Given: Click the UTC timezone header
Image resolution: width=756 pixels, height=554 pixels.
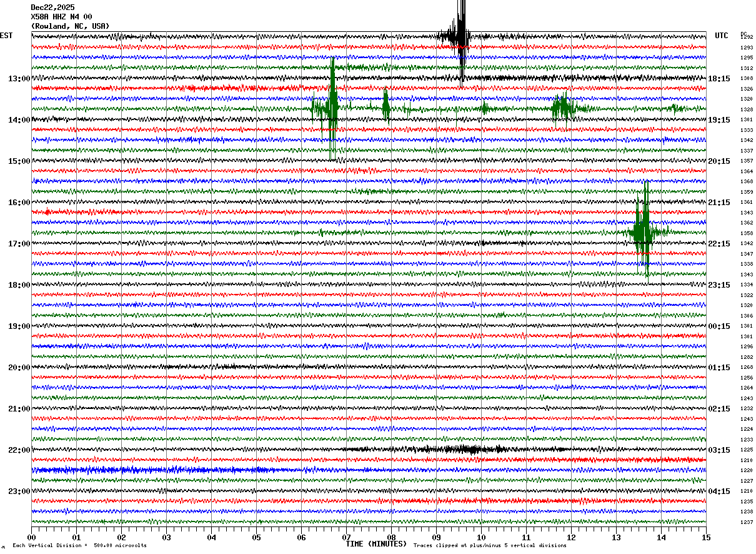Looking at the screenshot, I should coord(722,36).
